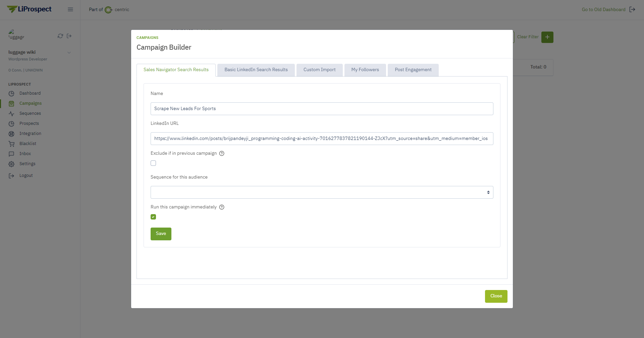Click the Wordpress Developer subtitle text

pyautogui.click(x=28, y=59)
